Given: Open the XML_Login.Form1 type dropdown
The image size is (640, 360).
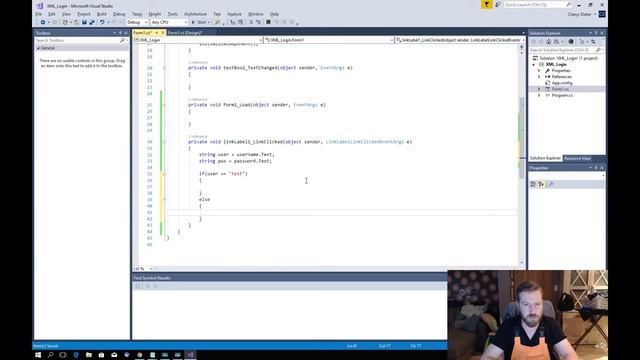Looking at the screenshot, I should (329, 40).
